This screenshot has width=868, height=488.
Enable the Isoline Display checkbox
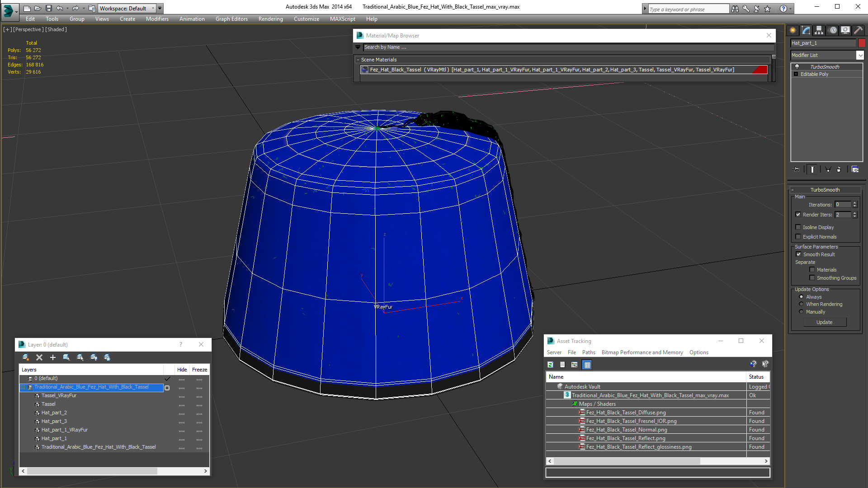click(798, 227)
